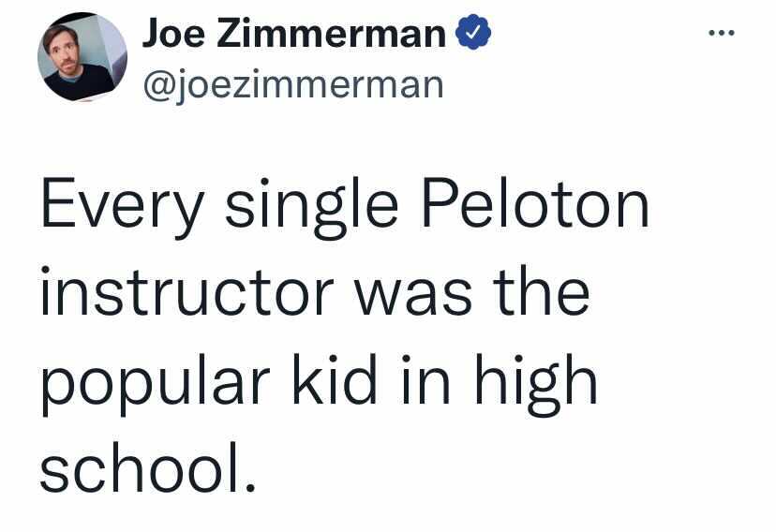Image resolution: width=776 pixels, height=532 pixels.
Task: Click the word "the" after "was"
Action: [541, 291]
